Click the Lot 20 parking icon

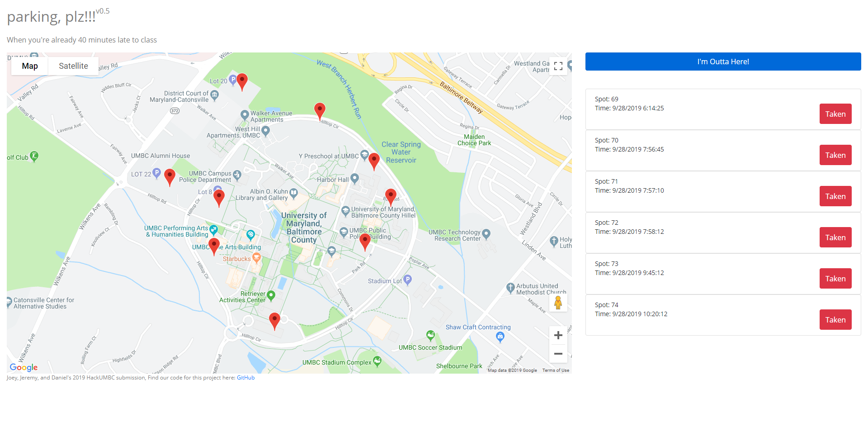tap(233, 80)
